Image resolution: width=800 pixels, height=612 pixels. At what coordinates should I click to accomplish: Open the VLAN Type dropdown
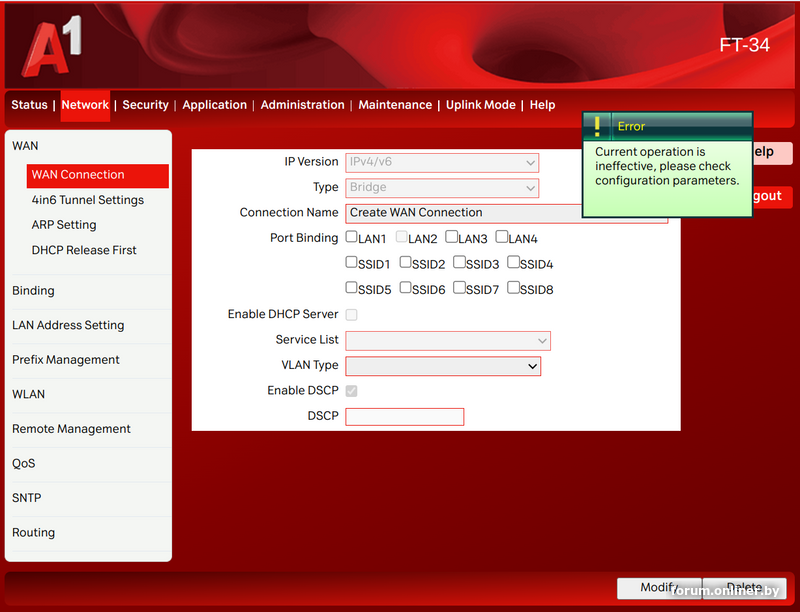pos(442,366)
